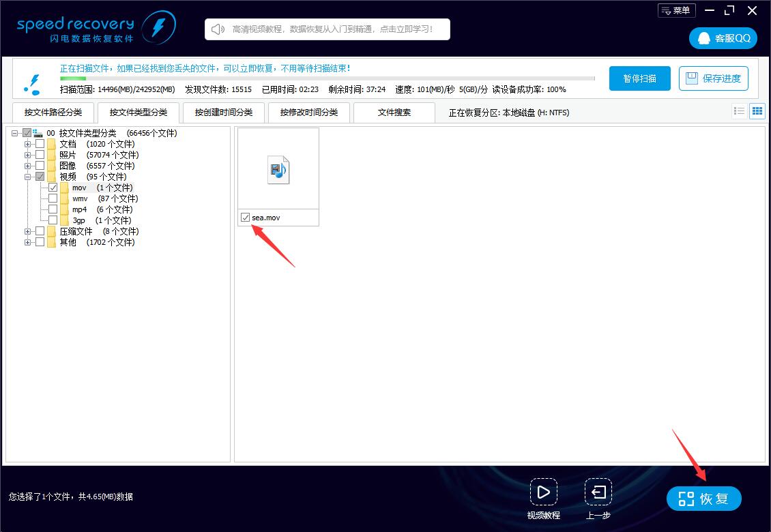Check the mp4 category checkbox

(x=53, y=209)
